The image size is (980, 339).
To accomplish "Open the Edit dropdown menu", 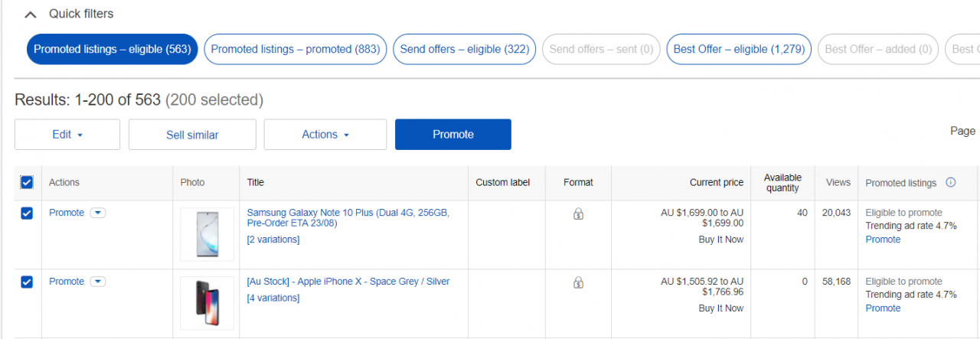I will pos(67,135).
